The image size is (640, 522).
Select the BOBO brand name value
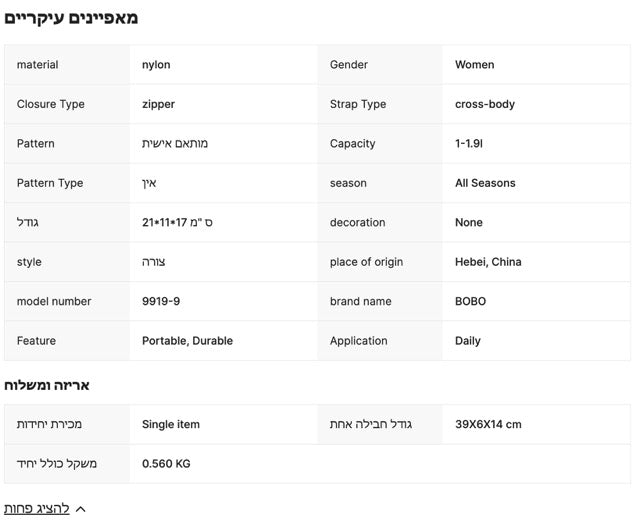click(471, 301)
